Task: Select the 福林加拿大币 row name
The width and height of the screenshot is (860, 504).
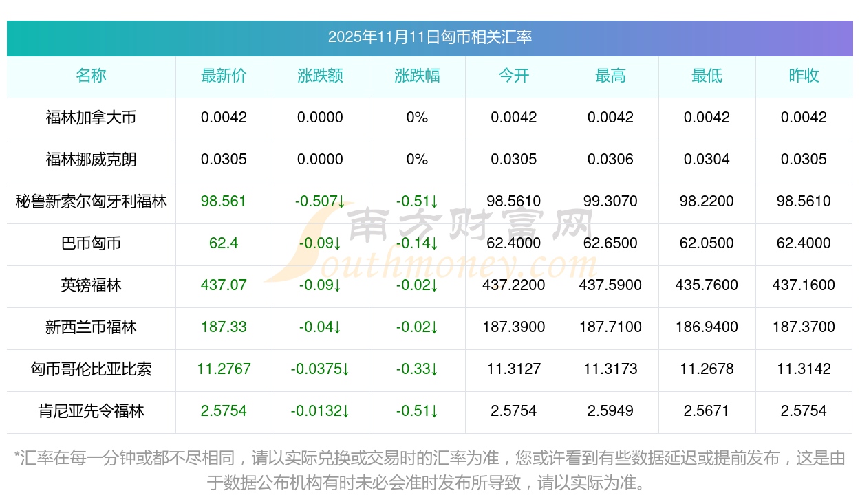Action: (91, 118)
